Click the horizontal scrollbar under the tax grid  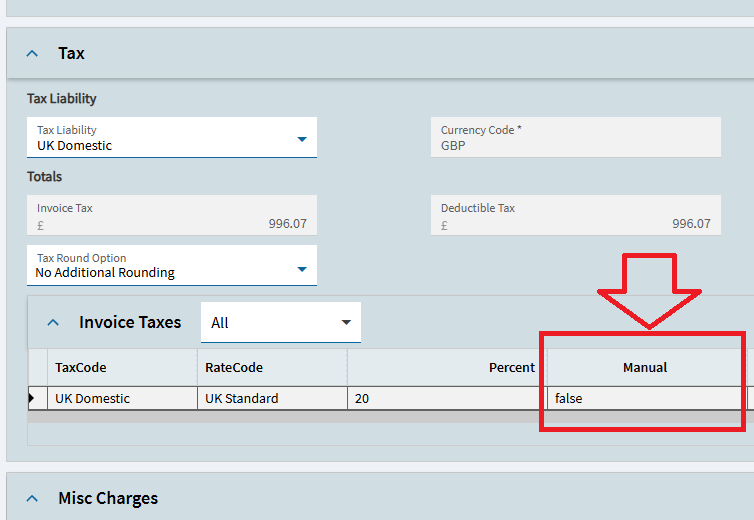point(390,417)
